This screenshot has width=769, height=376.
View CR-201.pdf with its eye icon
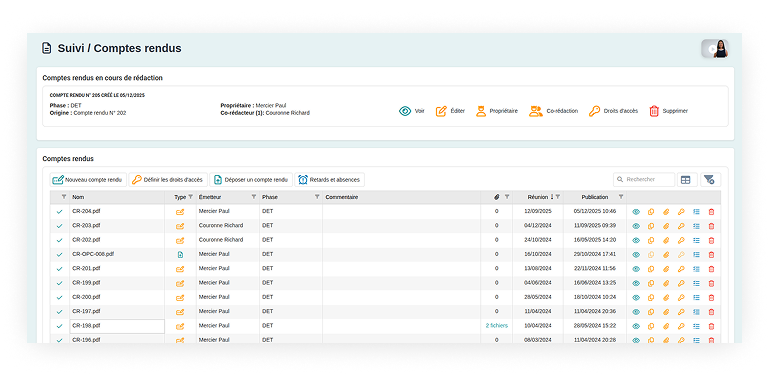(636, 269)
